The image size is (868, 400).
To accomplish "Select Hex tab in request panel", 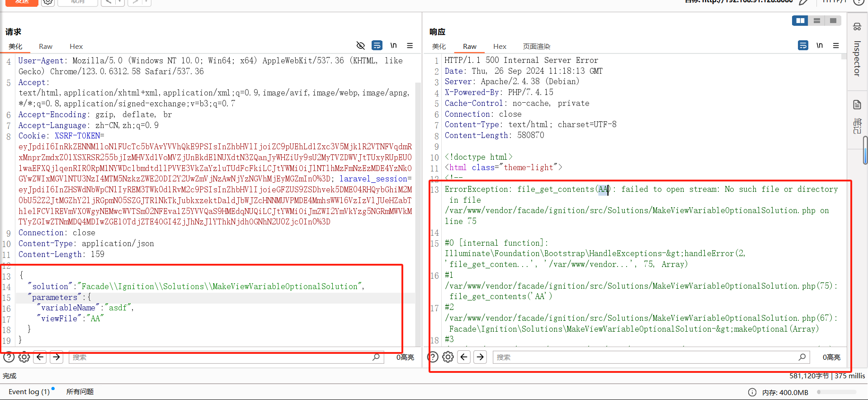I will coord(76,46).
